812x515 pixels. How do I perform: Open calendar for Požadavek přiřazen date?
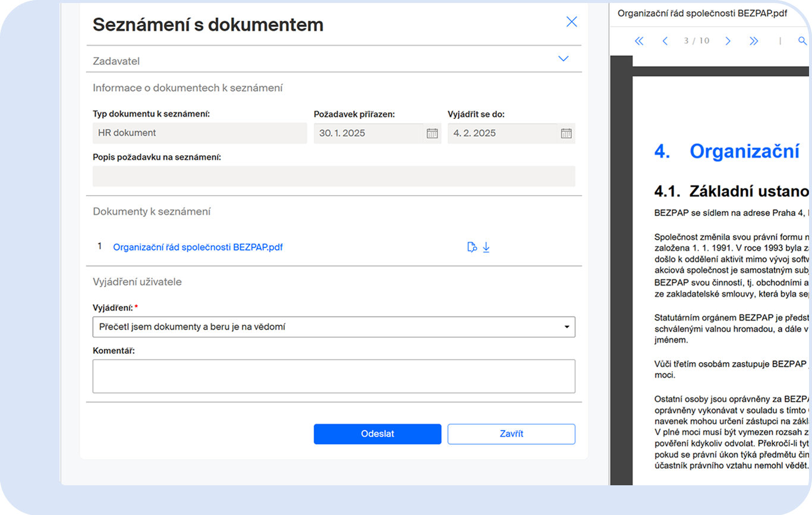point(432,133)
